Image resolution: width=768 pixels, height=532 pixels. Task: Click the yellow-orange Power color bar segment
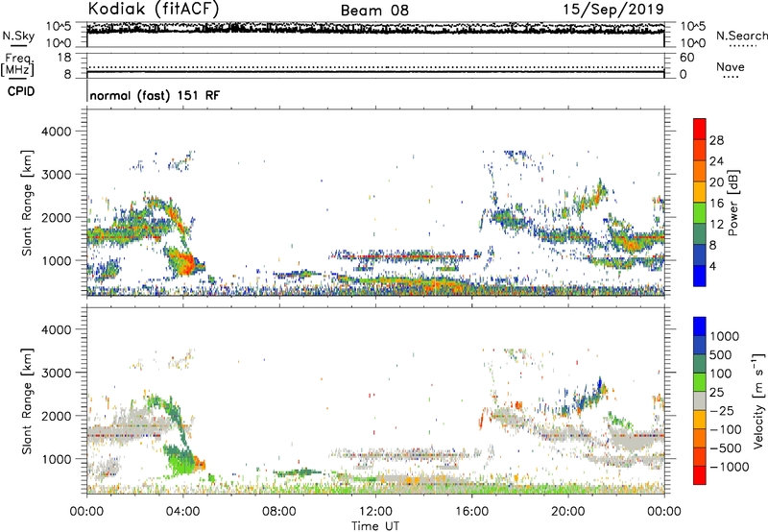pos(700,192)
